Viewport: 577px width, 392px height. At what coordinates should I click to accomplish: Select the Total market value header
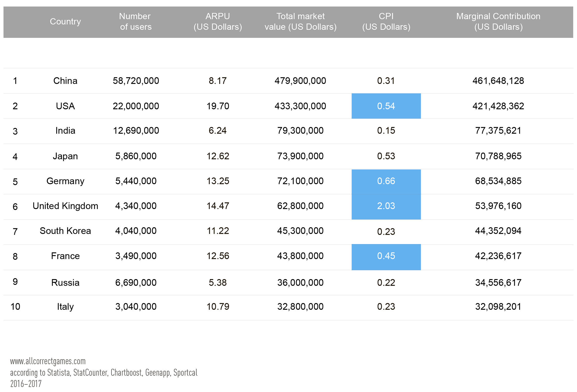[300, 22]
